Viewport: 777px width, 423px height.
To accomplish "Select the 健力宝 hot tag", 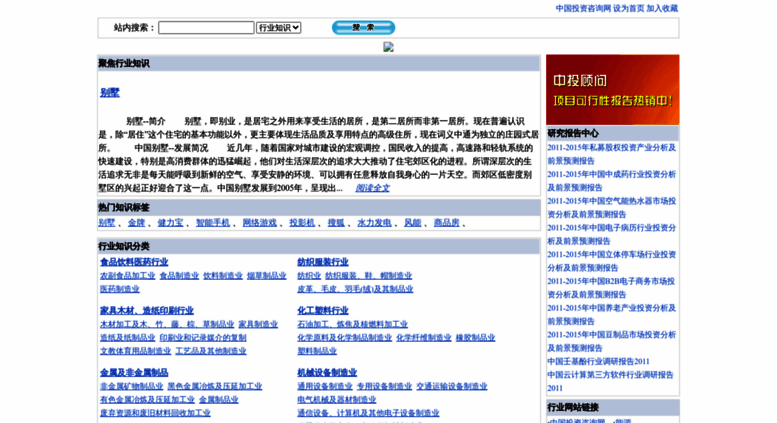I will [x=170, y=223].
